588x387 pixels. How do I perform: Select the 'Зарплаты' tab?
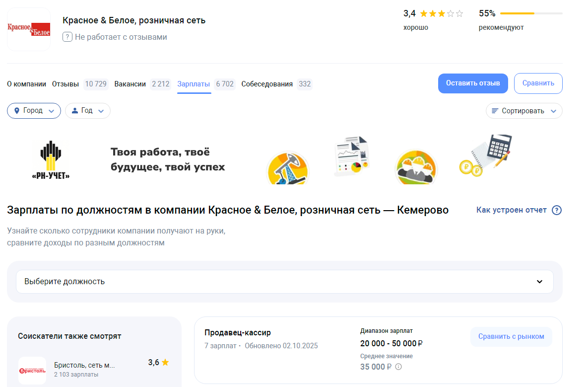[194, 84]
